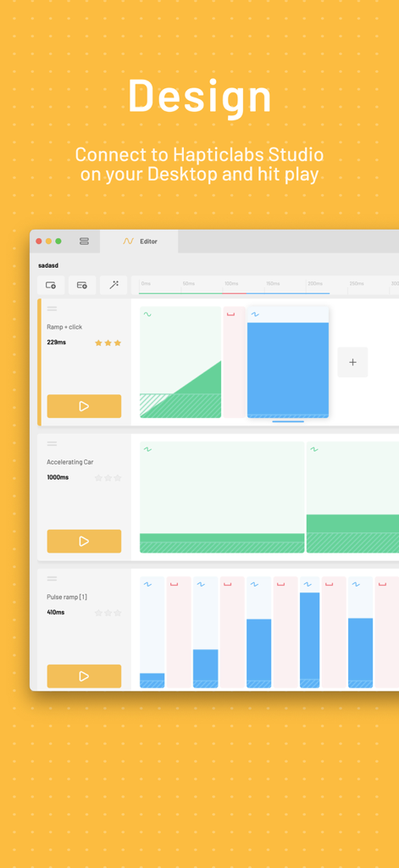Viewport: 399px width, 868px height.
Task: Click wave icon on wide Accelerating Car block
Action: 147,449
